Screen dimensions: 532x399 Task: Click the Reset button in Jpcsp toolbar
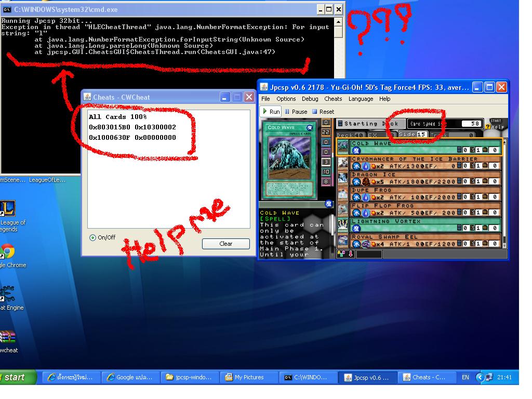[x=323, y=112]
